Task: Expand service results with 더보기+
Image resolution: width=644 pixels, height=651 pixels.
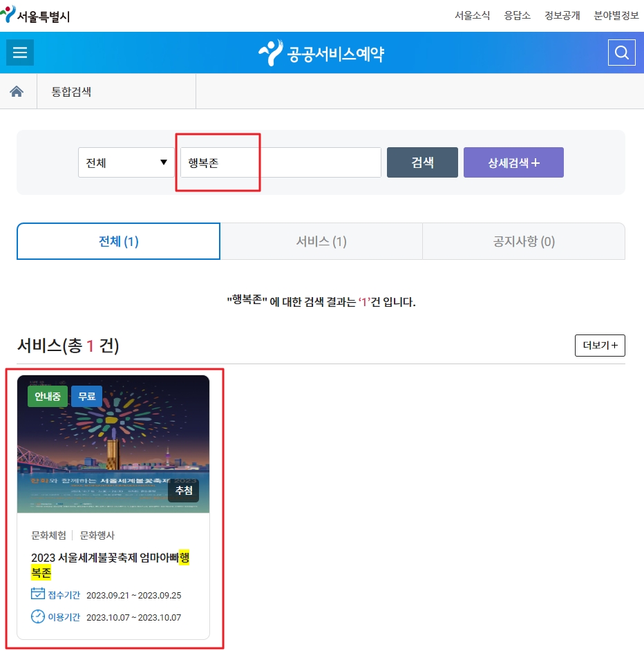Action: 599,345
